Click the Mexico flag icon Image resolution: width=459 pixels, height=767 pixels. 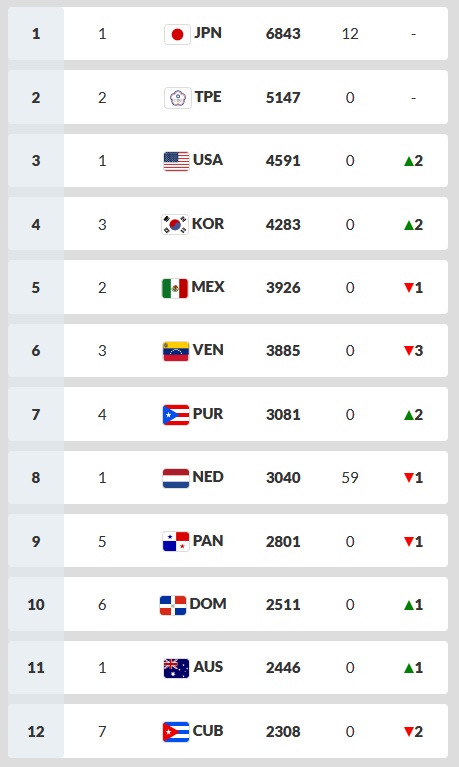point(175,288)
